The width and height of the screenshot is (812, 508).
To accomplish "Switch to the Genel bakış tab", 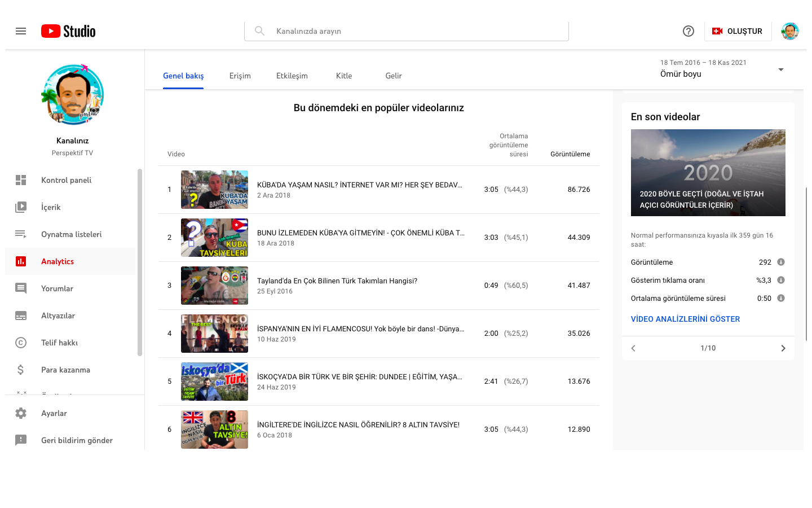I will click(183, 76).
